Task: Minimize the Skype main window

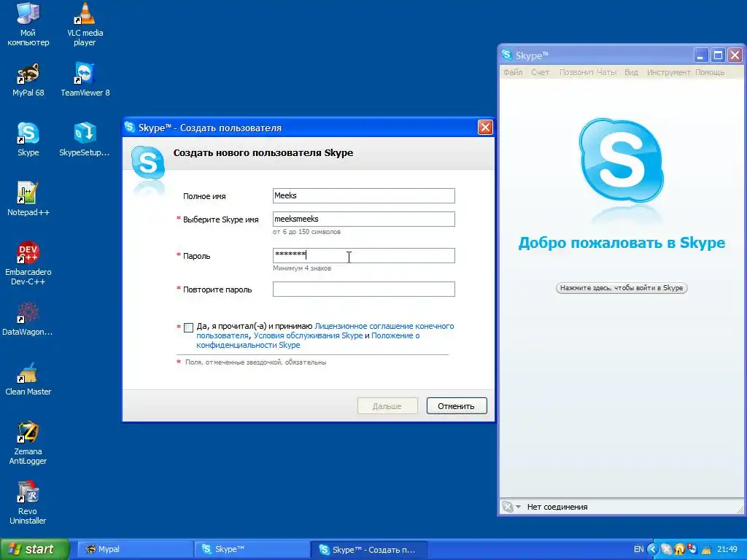Action: pyautogui.click(x=700, y=55)
